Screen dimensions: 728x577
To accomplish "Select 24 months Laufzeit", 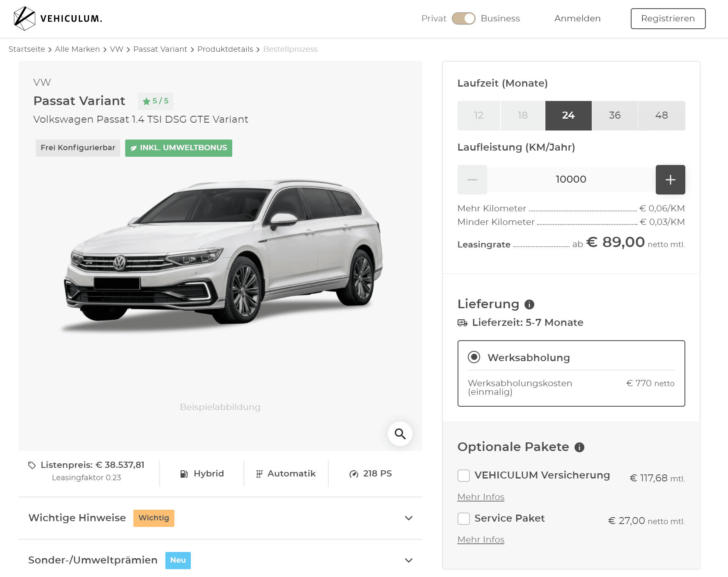I will pyautogui.click(x=568, y=116).
